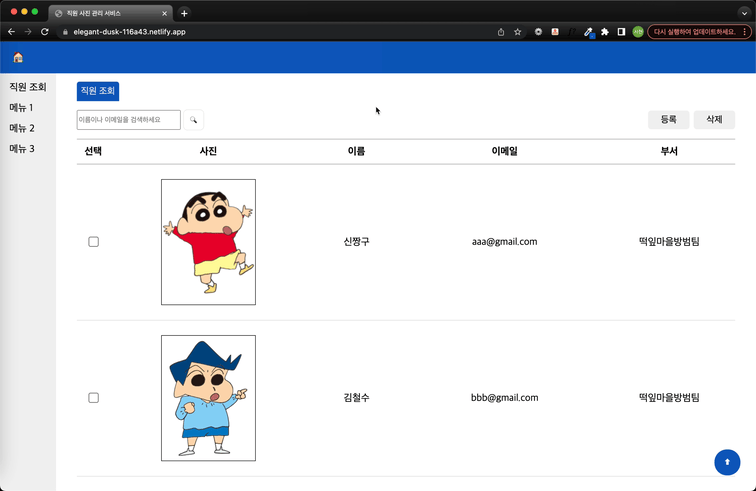Click the browser forward arrow
The width and height of the screenshot is (756, 491).
click(28, 32)
